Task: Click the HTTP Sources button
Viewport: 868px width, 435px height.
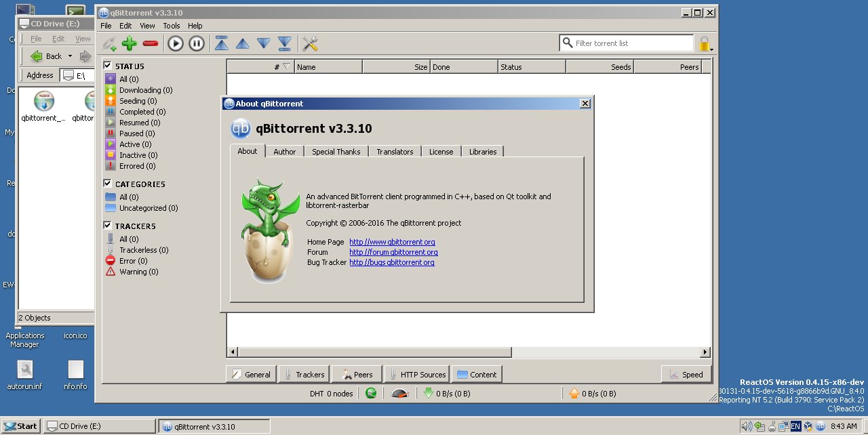Action: click(x=416, y=374)
